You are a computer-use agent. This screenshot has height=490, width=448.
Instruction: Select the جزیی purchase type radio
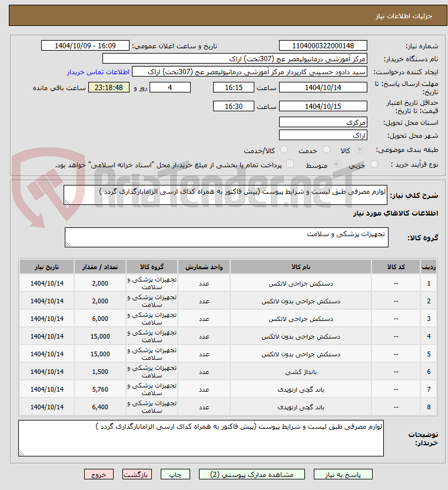(x=374, y=164)
